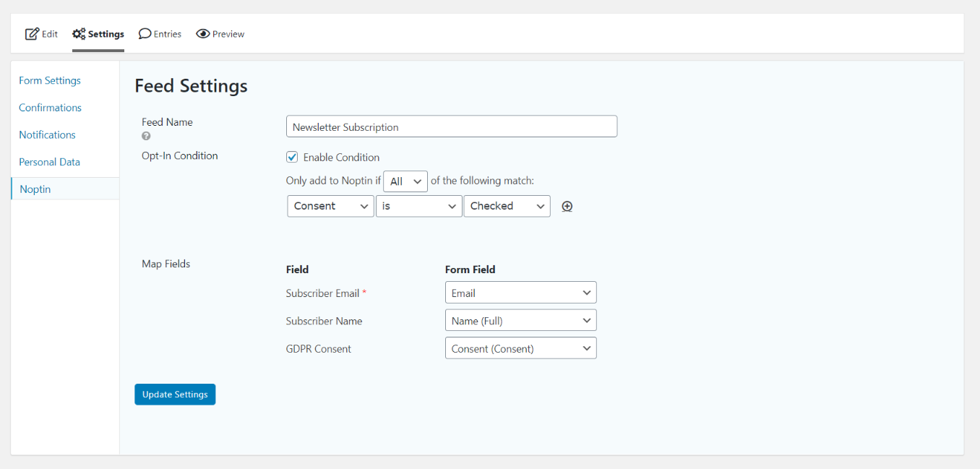Open the Consent condition field dropdown

pyautogui.click(x=331, y=206)
